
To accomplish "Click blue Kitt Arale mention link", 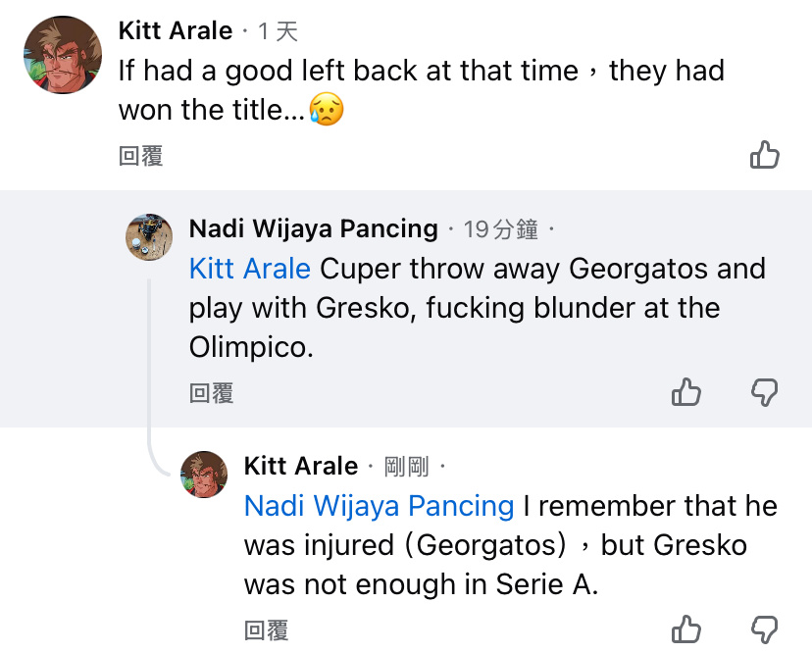I will coord(249,269).
